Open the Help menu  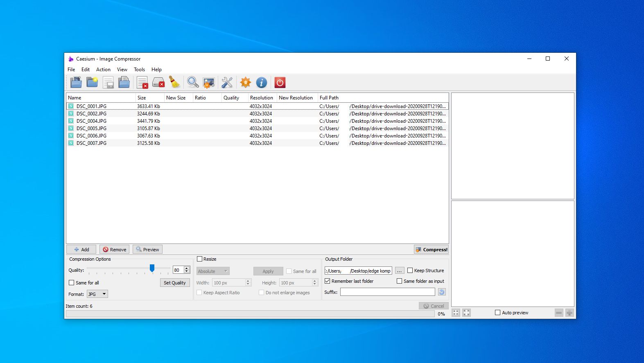(156, 70)
